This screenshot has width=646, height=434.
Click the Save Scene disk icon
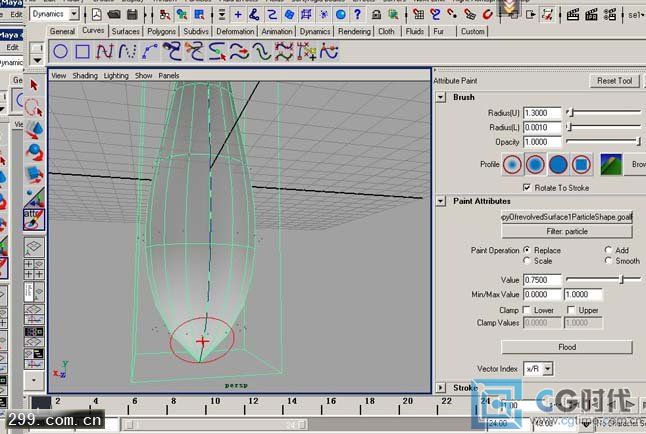(x=132, y=15)
